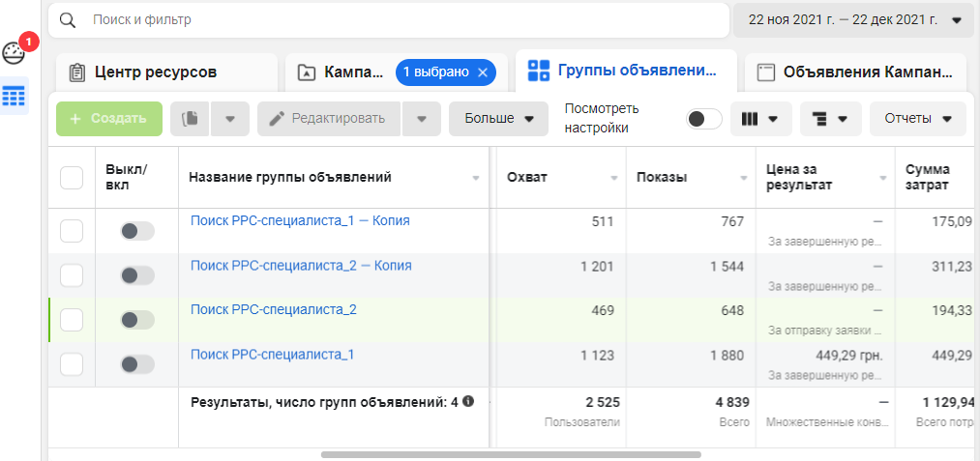
Task: Open the date range dropdown
Action: (x=853, y=20)
